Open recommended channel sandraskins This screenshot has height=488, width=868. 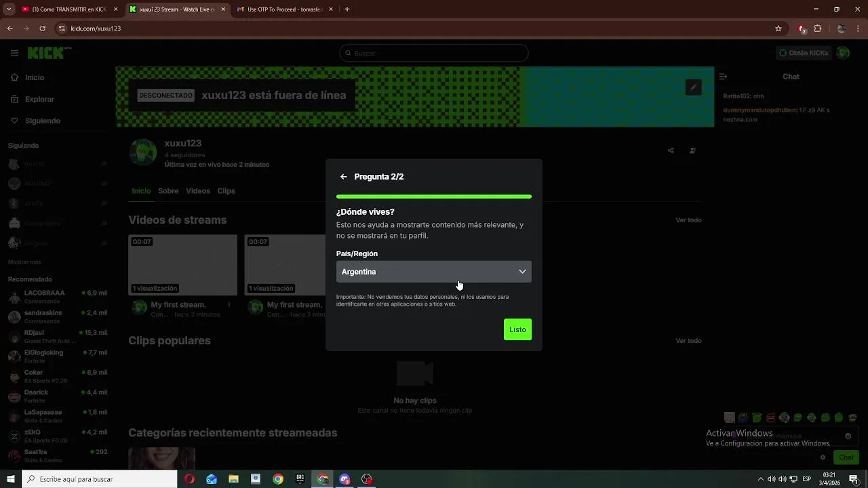click(x=57, y=317)
